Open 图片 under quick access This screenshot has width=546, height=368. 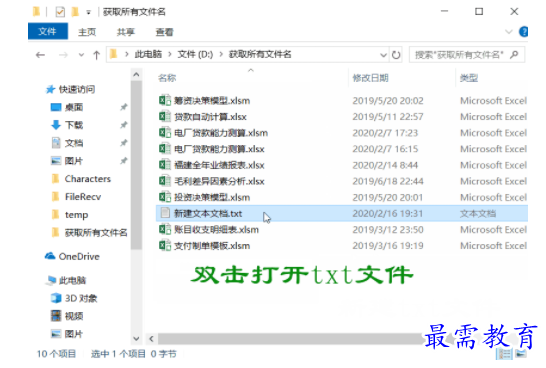coord(74,161)
